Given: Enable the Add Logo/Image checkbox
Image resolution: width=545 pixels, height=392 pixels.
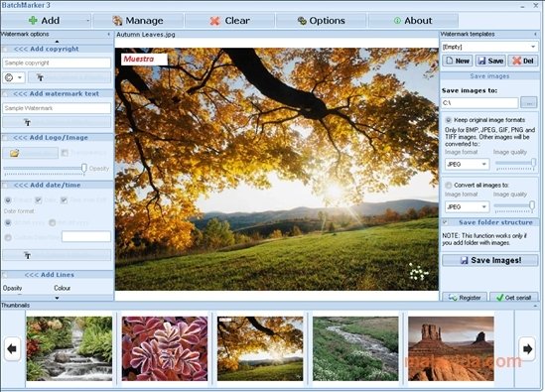Looking at the screenshot, I should (5, 138).
